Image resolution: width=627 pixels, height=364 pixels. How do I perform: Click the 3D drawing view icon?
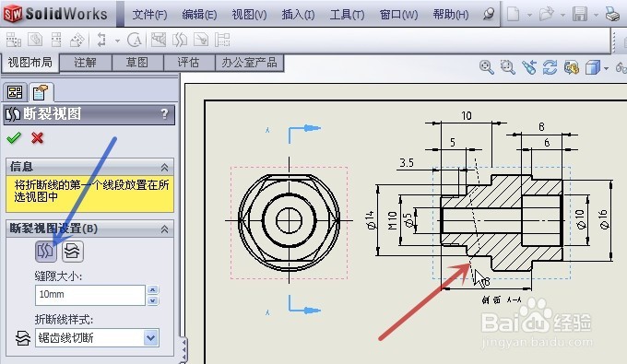[572, 67]
